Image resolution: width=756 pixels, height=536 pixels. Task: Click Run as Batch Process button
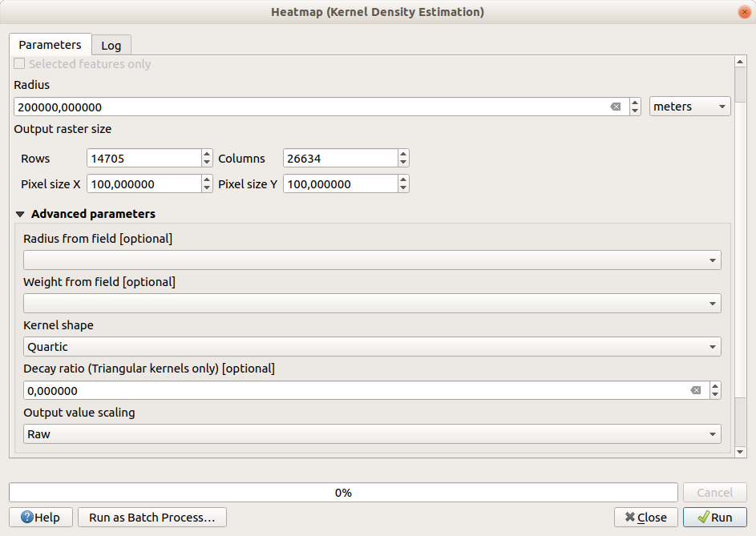point(152,518)
